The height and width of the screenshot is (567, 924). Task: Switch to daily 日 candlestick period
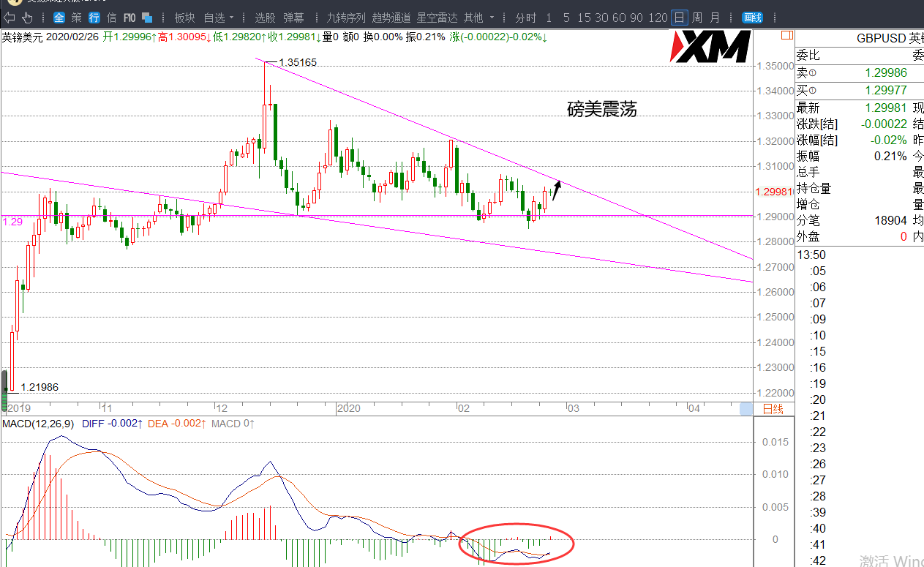point(680,18)
